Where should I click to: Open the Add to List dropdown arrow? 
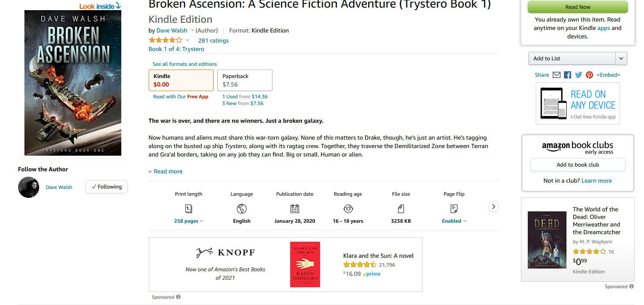coord(621,59)
